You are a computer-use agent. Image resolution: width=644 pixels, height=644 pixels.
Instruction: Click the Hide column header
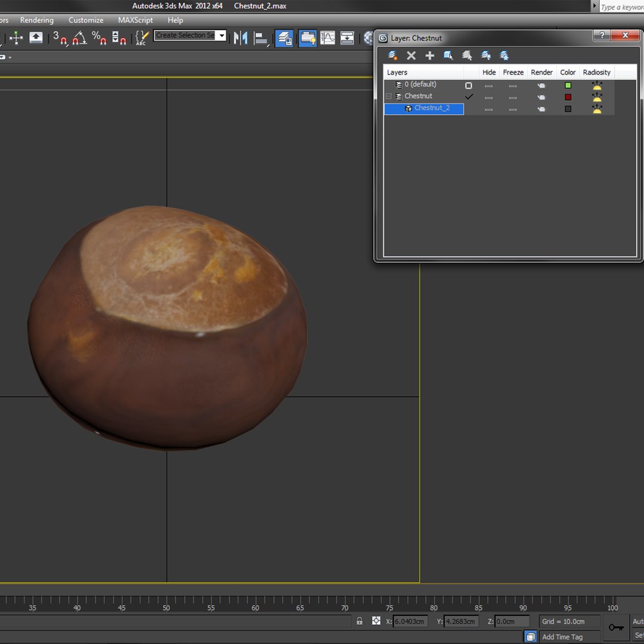pos(489,72)
